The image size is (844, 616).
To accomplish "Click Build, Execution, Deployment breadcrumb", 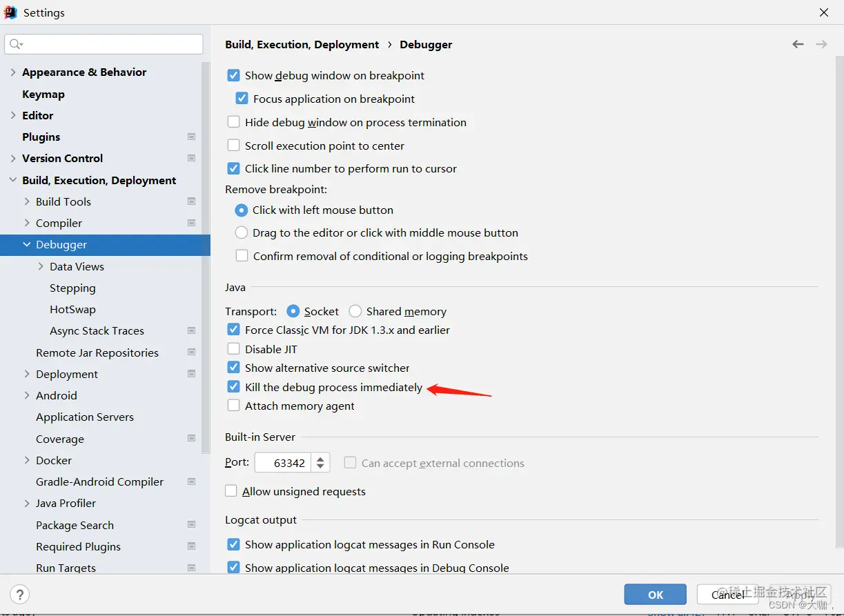I will coord(302,44).
